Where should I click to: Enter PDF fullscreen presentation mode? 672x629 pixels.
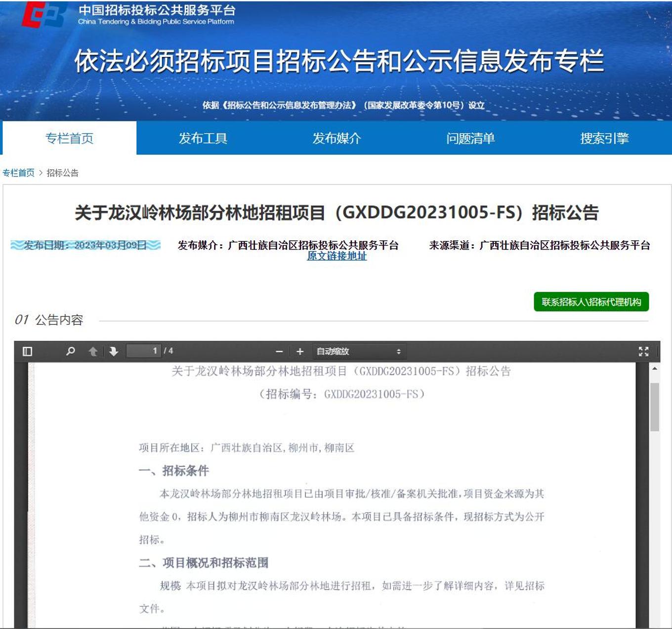point(643,351)
